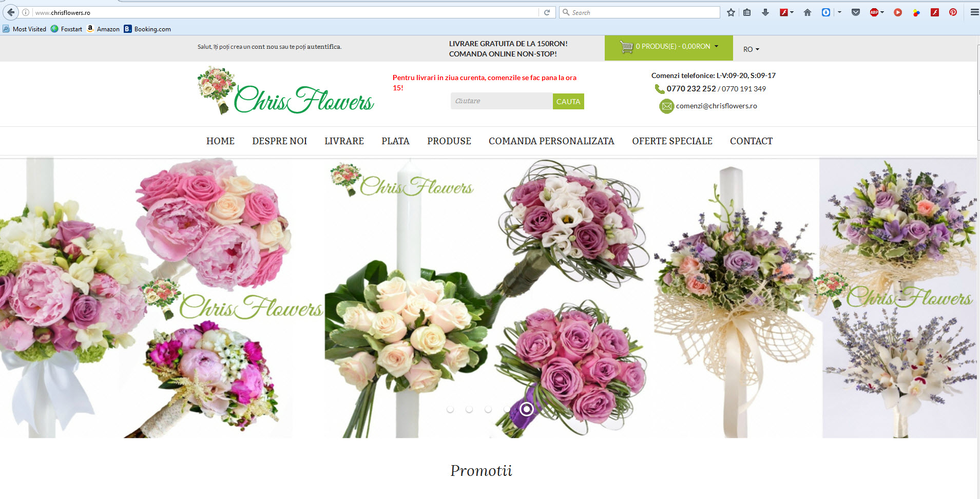Click the flower bouquet slideshow banner
Viewport: 980px width, 499px height.
coord(488,298)
